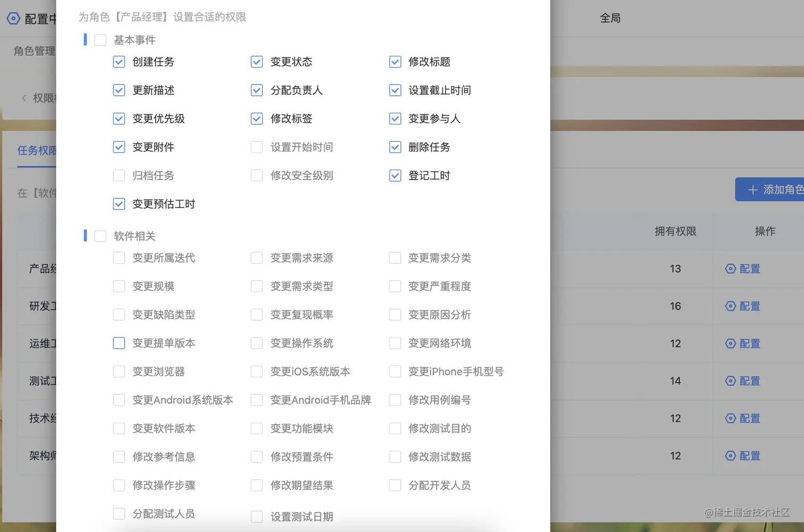Click the 配置 gear icon in the row with 13
Screen dimensions: 804x532
[x=731, y=269]
